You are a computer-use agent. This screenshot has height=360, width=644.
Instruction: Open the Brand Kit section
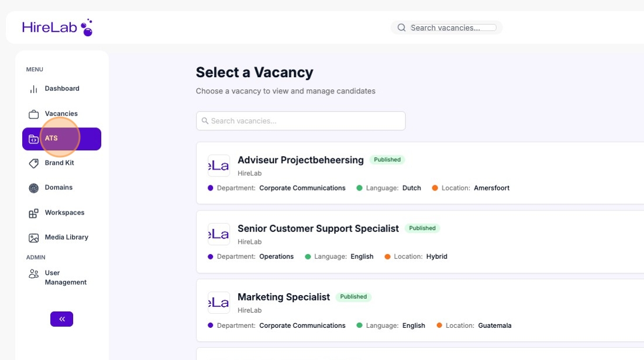click(x=59, y=163)
